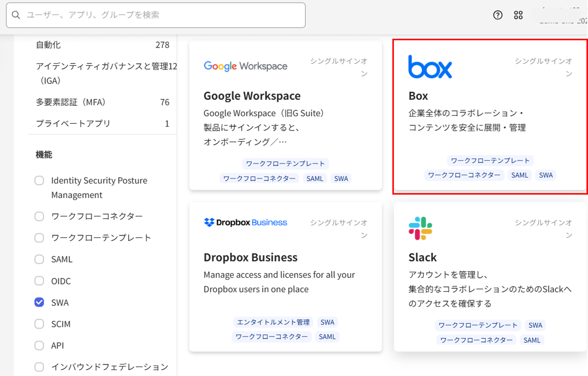Click SAML tag on Google Workspace card
The image size is (588, 376).
[x=315, y=179]
